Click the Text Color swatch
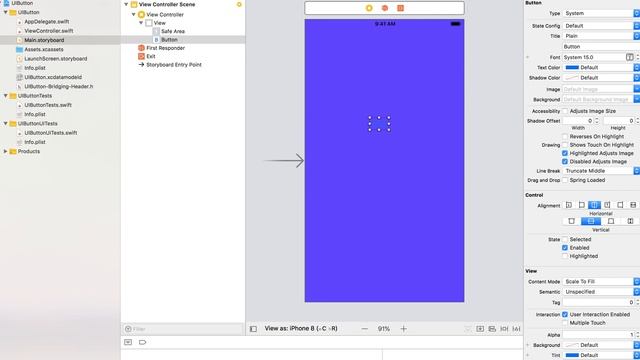 [572, 67]
